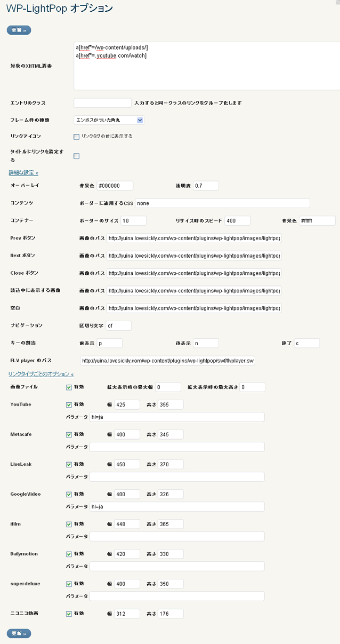This screenshot has height=644, width=340.
Task: Click the superdeluxe height field 350
Action: click(x=171, y=584)
